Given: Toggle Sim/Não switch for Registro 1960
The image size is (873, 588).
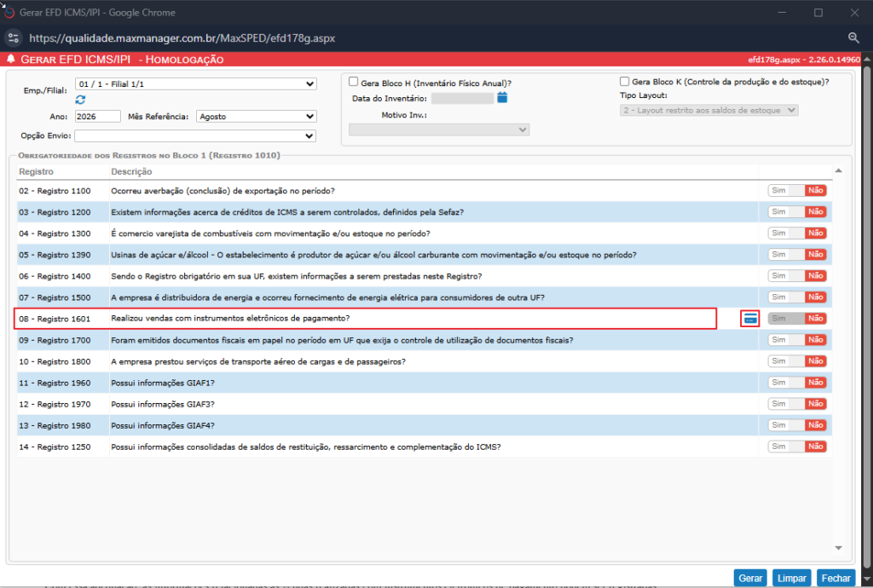Looking at the screenshot, I should coord(797,382).
